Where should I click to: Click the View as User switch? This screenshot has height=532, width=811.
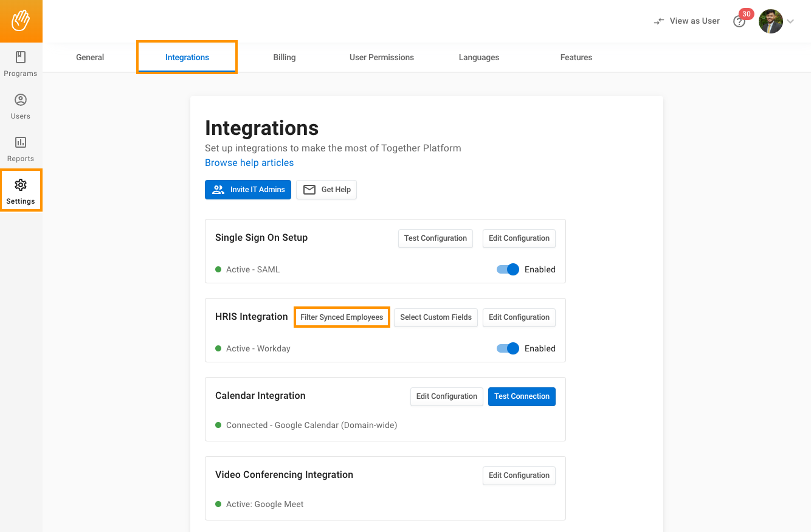pos(686,21)
